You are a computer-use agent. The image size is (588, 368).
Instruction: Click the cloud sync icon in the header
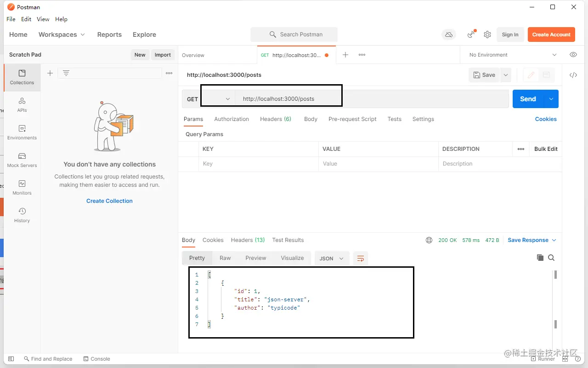449,34
